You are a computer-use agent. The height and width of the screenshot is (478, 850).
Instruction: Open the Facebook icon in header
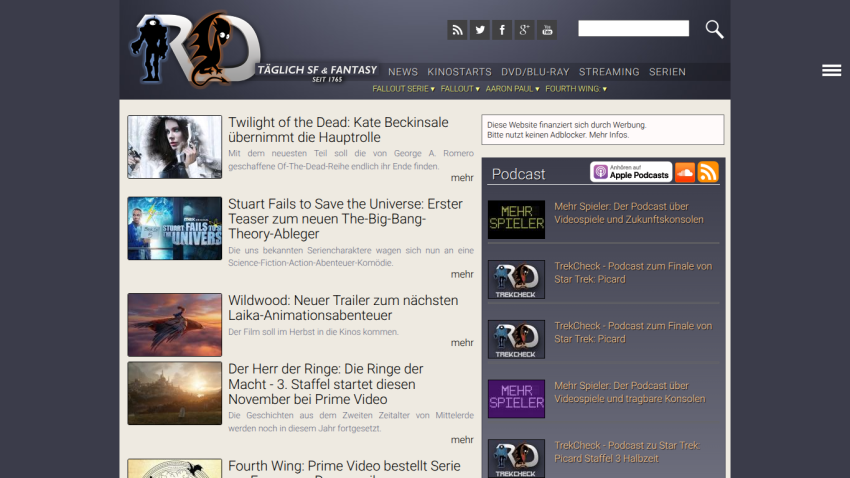[x=502, y=30]
